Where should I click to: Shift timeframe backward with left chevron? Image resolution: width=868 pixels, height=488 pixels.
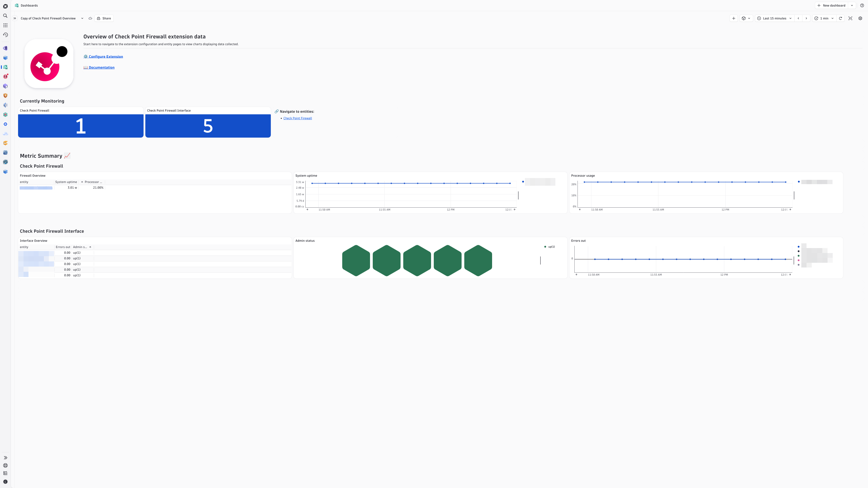click(x=798, y=19)
